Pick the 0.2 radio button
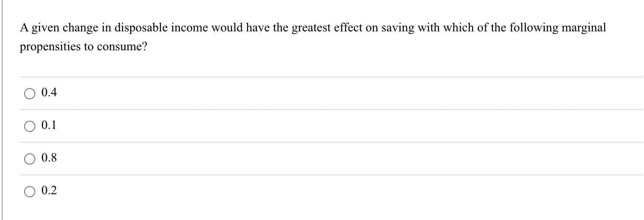Viewport: 644px width, 220px height. (x=30, y=192)
